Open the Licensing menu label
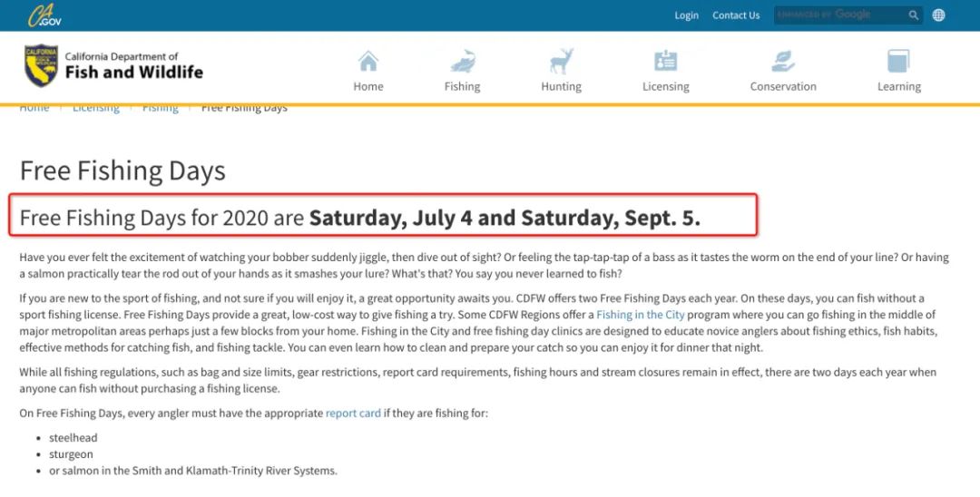 (x=666, y=87)
